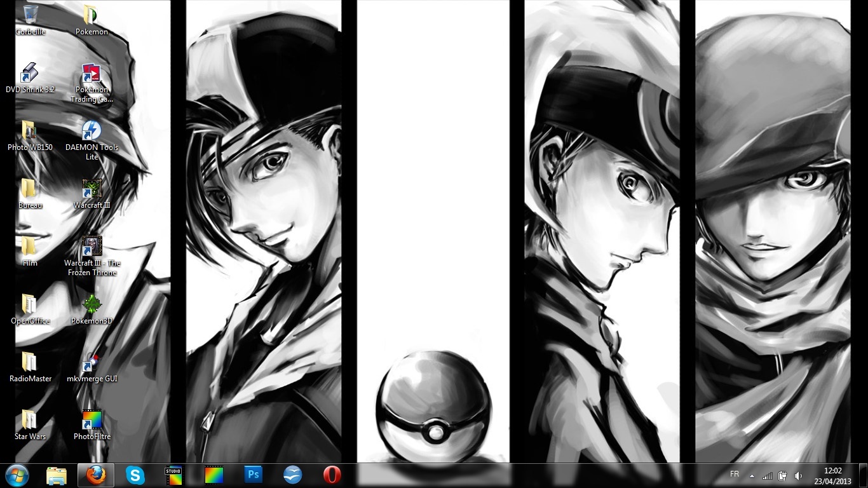Select the DAEMON Tools Lite shortcut
Screen dimensions: 868x488
tap(92, 140)
